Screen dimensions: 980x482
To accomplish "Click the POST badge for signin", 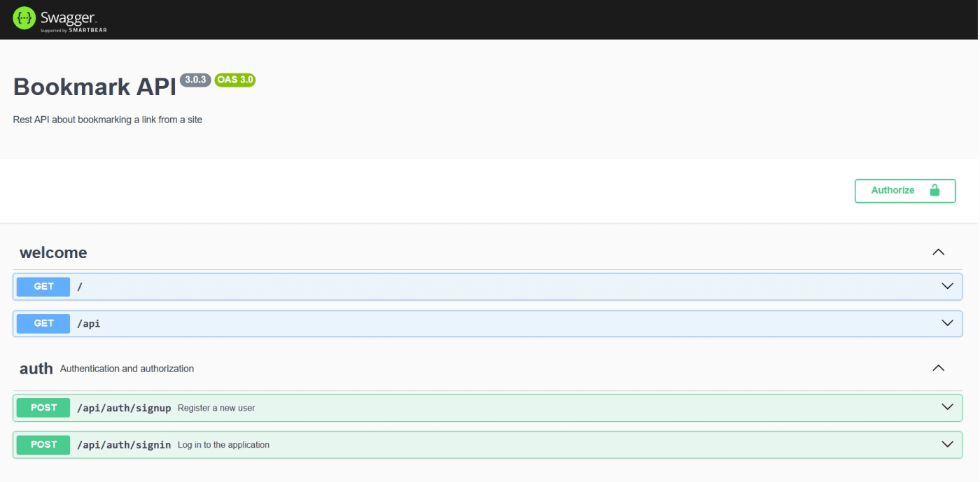I will tap(43, 444).
